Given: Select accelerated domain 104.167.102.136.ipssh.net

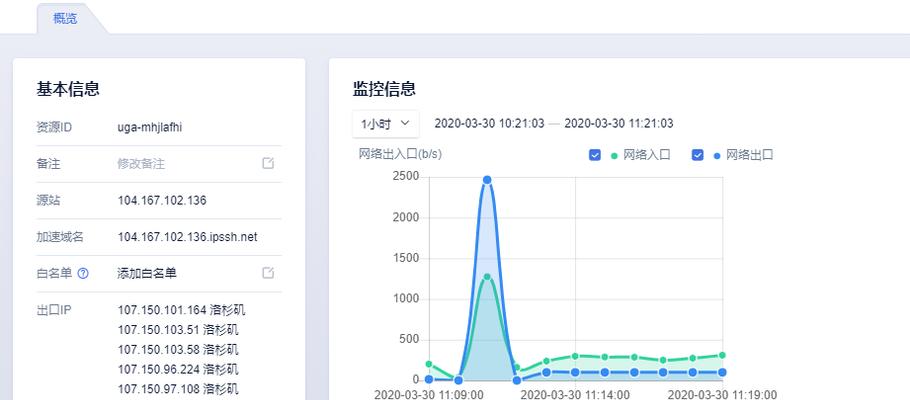Looking at the screenshot, I should (187, 237).
